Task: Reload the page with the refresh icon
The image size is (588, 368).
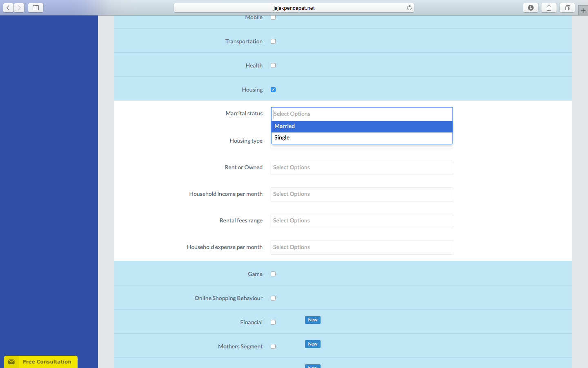Action: (x=409, y=8)
